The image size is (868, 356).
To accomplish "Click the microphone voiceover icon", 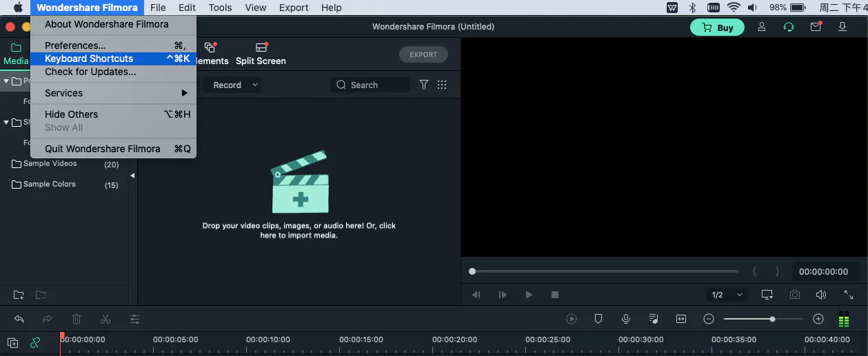I will pyautogui.click(x=626, y=319).
